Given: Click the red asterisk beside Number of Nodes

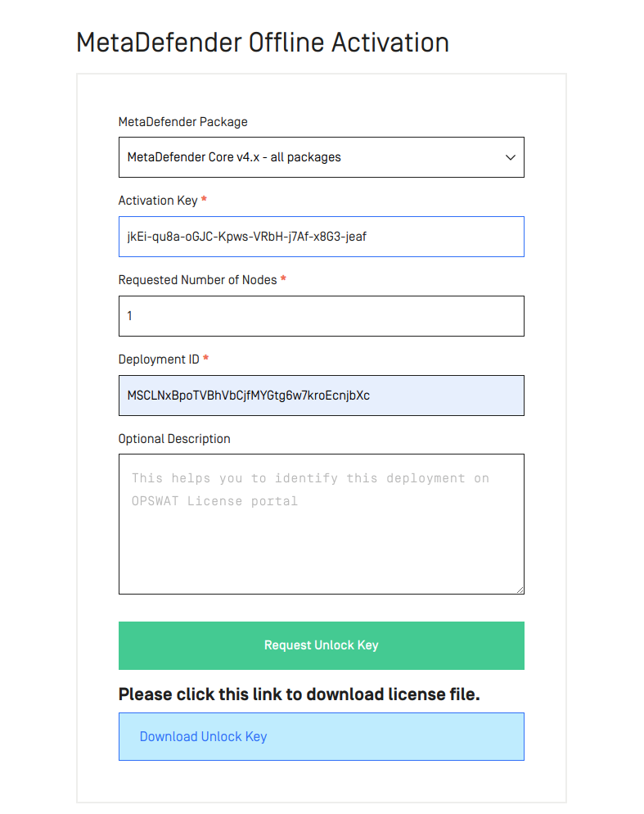Looking at the screenshot, I should pyautogui.click(x=283, y=278).
